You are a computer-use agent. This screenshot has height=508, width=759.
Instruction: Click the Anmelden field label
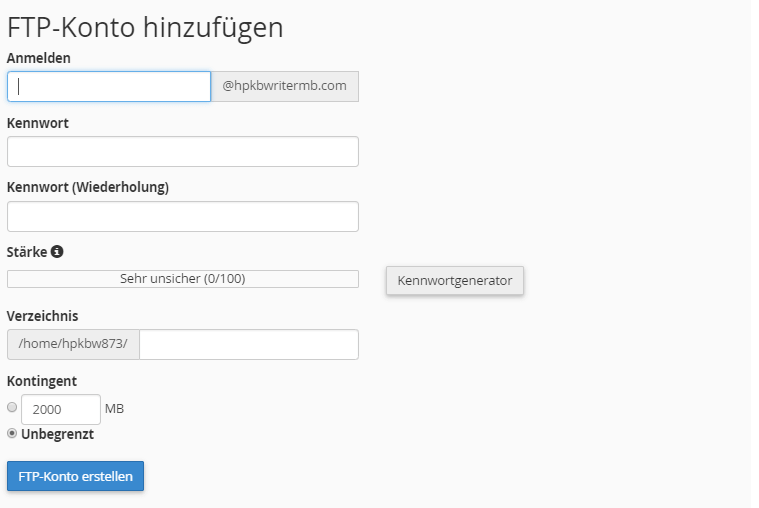tap(39, 58)
